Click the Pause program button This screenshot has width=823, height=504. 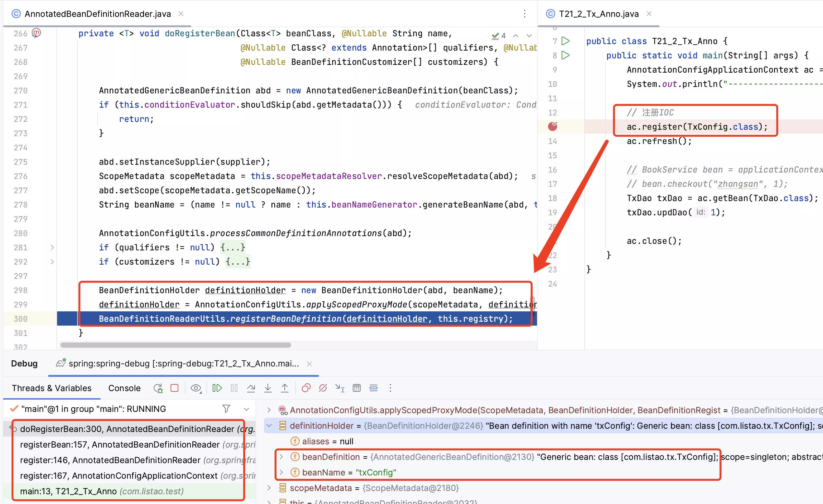(x=234, y=388)
